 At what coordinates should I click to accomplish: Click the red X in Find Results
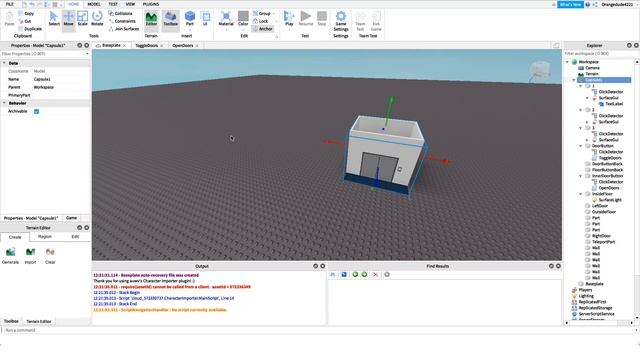[375, 275]
